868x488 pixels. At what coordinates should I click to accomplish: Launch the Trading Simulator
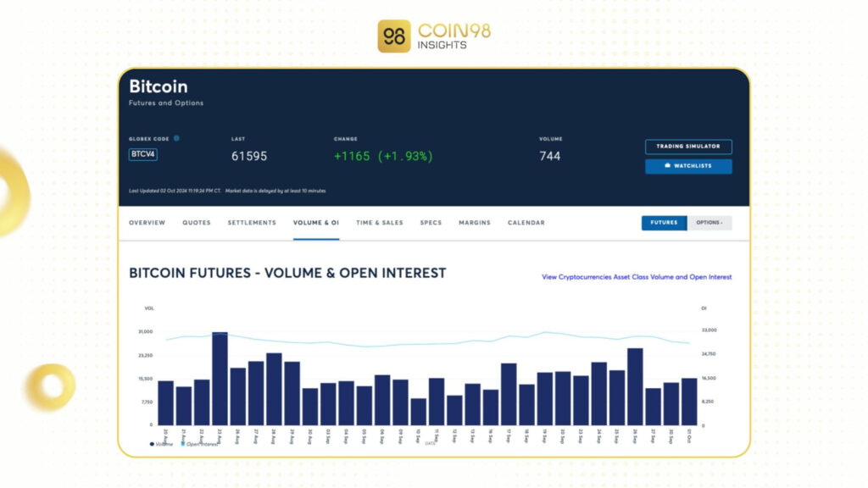tap(688, 146)
